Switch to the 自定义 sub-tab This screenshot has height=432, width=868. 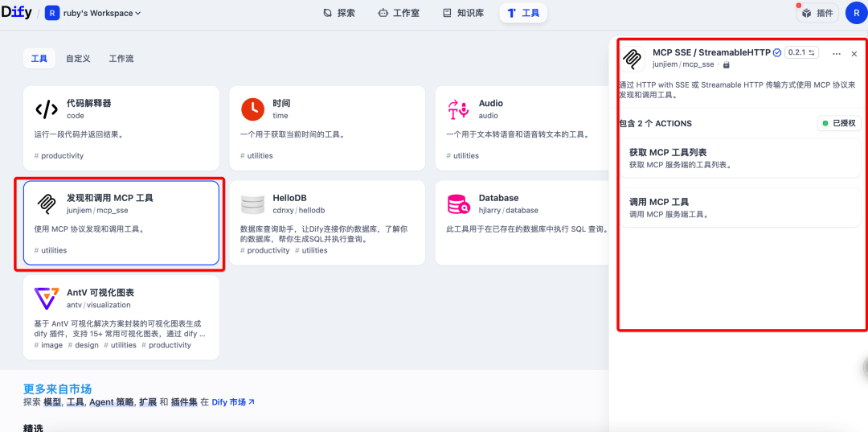78,59
